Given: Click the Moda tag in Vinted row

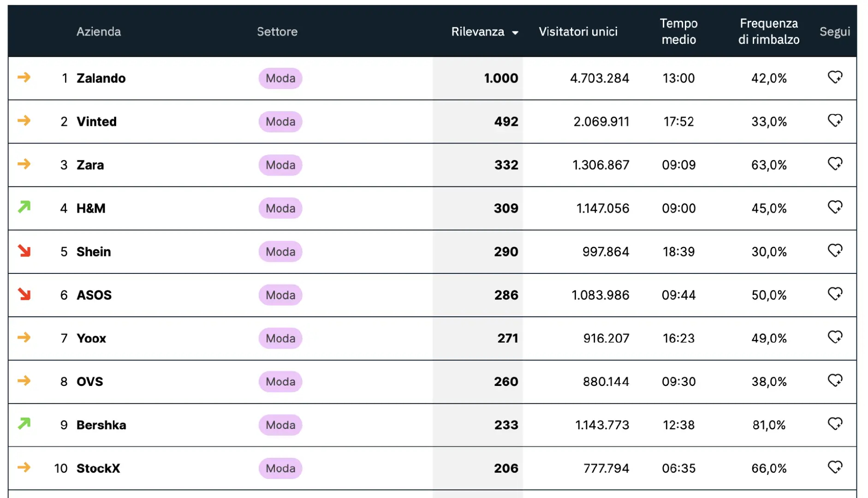Looking at the screenshot, I should 280,121.
